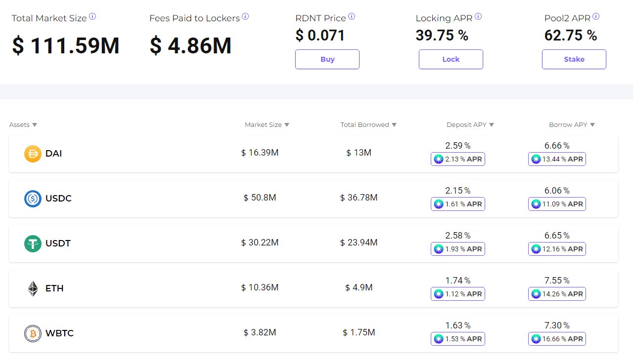Screen dimensions: 633x364
Task: Click info icon beside Locking APR
Action: [x=478, y=17]
